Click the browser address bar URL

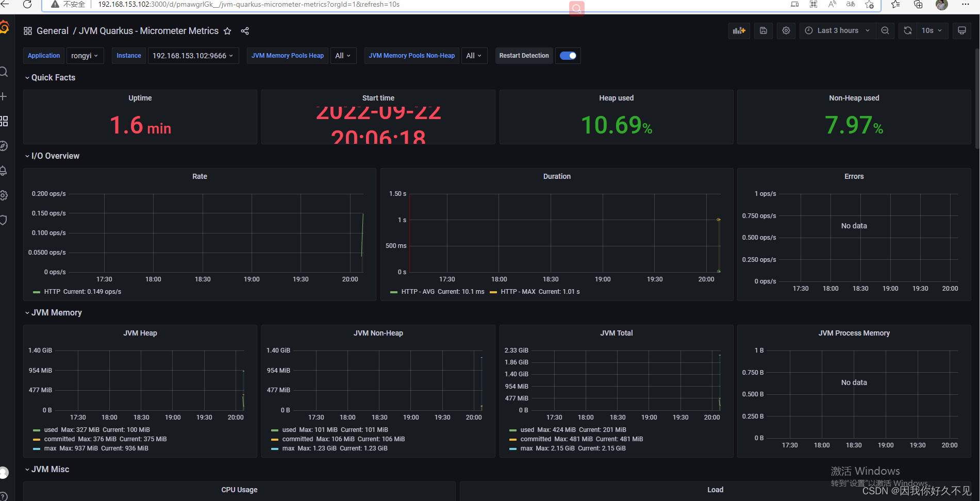click(x=248, y=4)
